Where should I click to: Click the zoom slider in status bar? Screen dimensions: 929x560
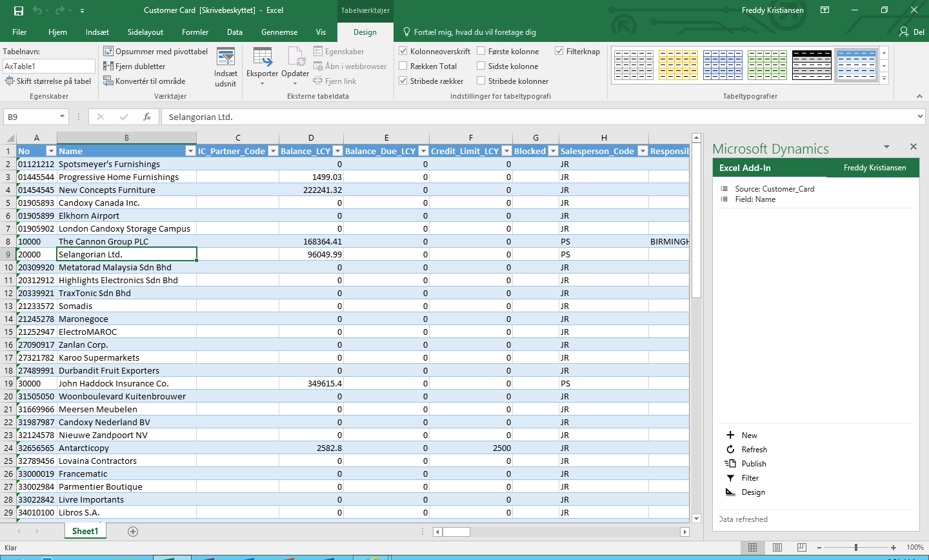[855, 547]
